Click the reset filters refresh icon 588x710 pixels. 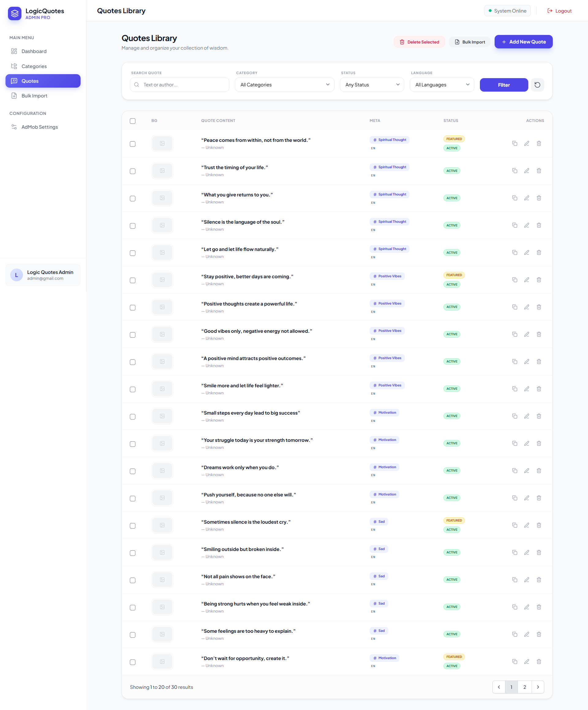pos(537,85)
